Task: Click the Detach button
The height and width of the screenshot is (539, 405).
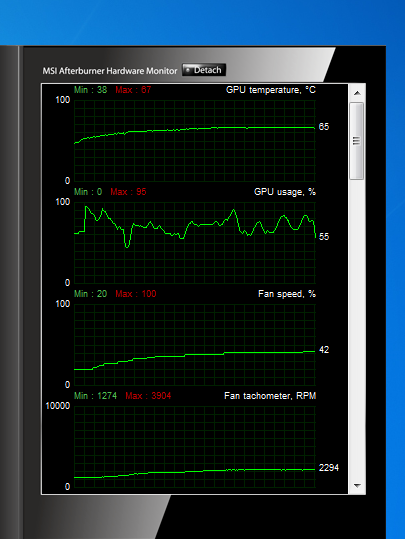Action: click(204, 70)
